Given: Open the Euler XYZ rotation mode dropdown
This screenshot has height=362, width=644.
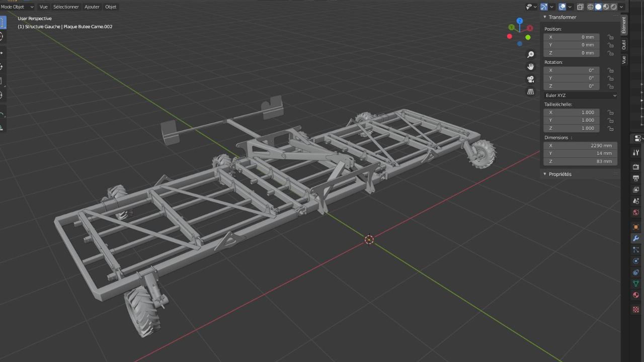Looking at the screenshot, I should point(580,95).
